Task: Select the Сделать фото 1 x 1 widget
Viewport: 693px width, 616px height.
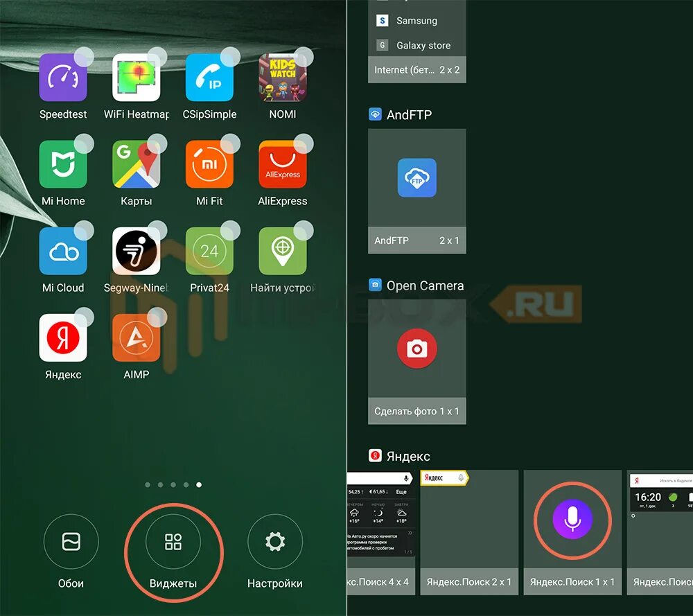Action: point(416,362)
